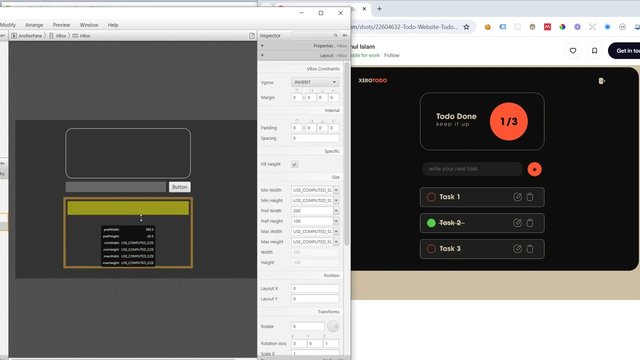Open the Arrange menu
The width and height of the screenshot is (640, 360).
click(34, 25)
